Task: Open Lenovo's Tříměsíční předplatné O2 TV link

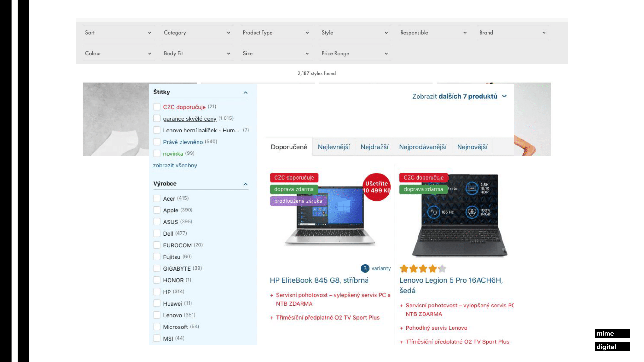Action: tap(457, 342)
